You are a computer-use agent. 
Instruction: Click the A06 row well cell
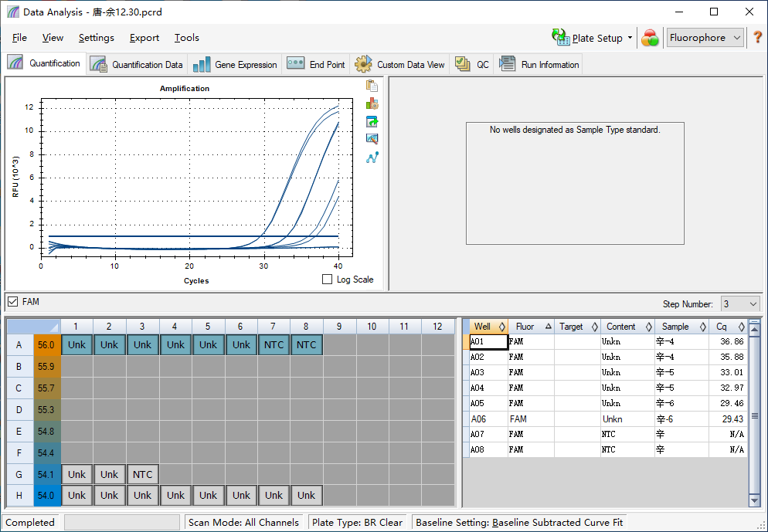(x=488, y=419)
